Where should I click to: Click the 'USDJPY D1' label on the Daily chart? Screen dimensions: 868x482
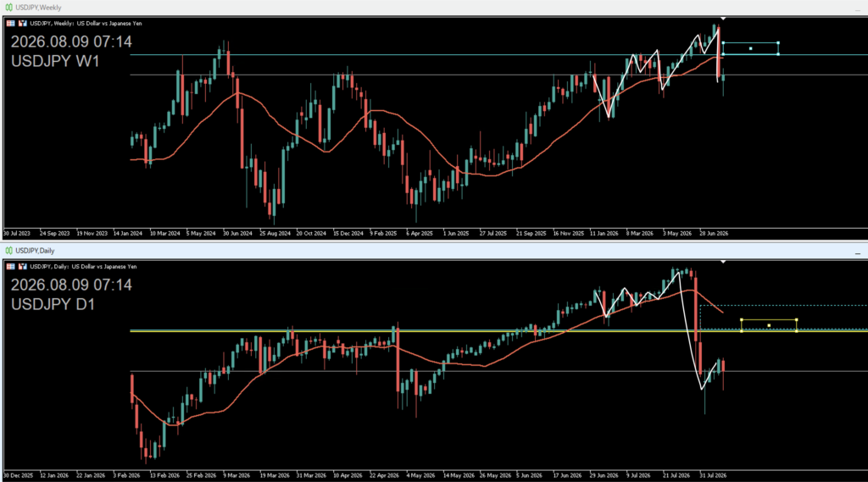click(53, 304)
